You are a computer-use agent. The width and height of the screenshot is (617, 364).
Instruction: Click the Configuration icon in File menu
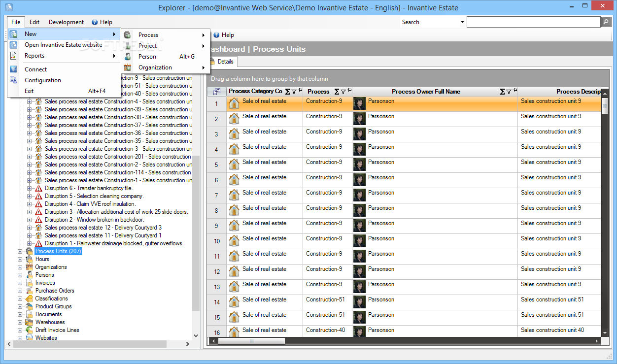[13, 80]
